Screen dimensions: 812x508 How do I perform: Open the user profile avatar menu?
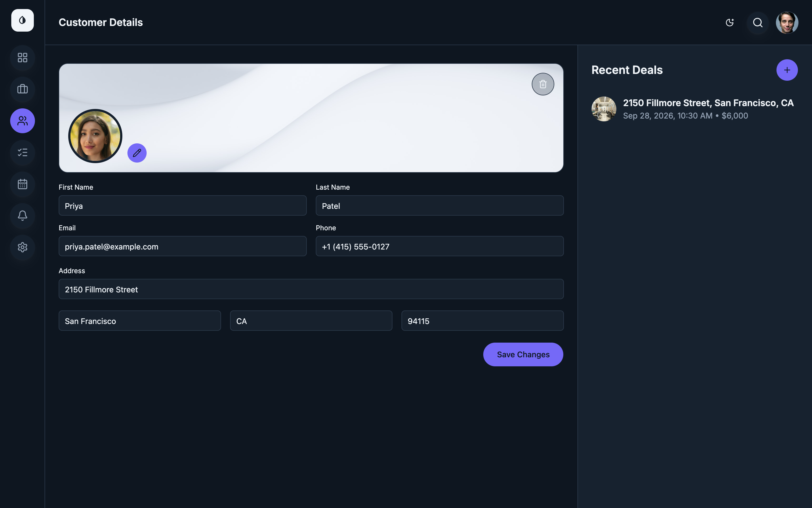[787, 23]
